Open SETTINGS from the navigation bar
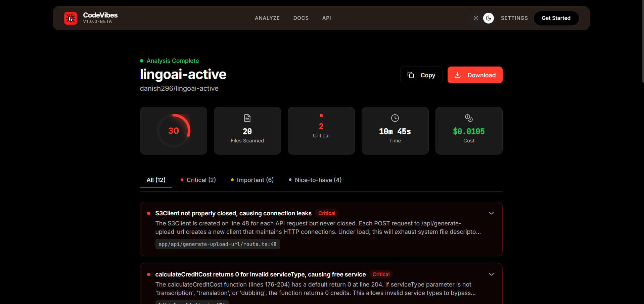This screenshot has width=644, height=304. click(514, 18)
